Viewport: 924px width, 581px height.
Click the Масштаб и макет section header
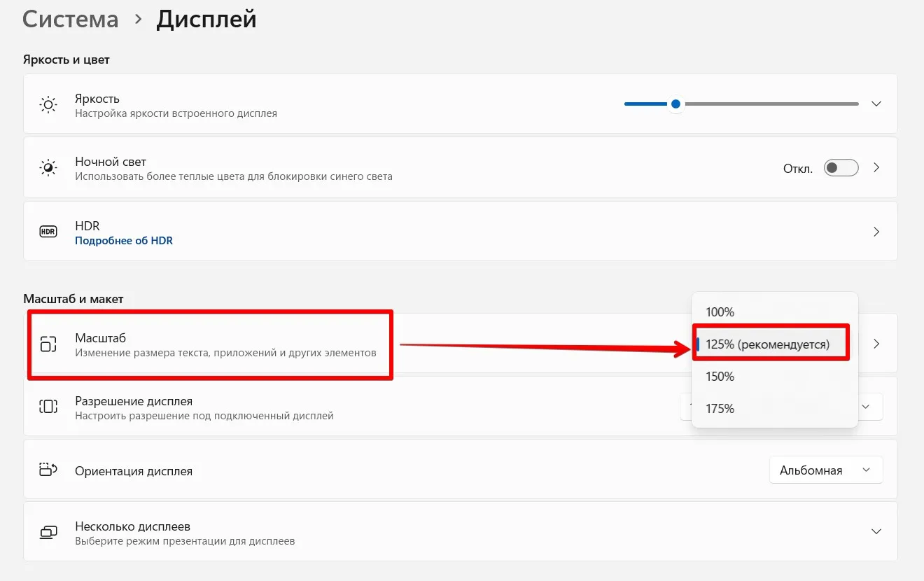(x=73, y=299)
